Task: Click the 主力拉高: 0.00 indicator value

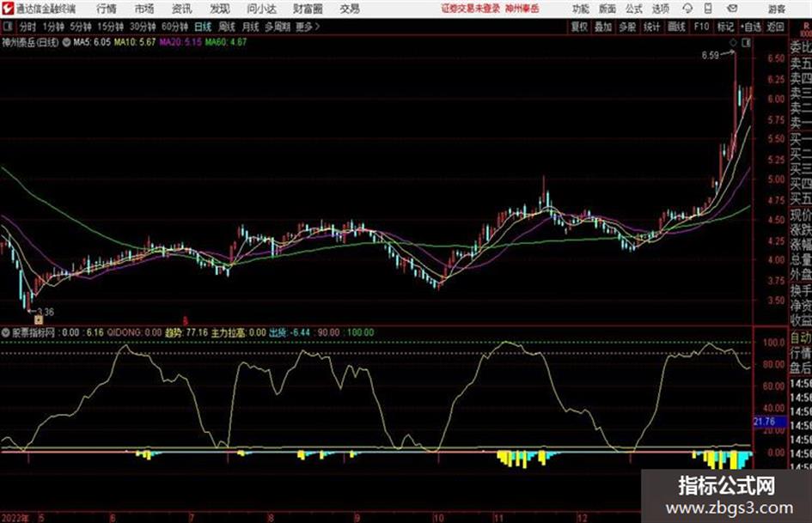Action: click(x=238, y=332)
